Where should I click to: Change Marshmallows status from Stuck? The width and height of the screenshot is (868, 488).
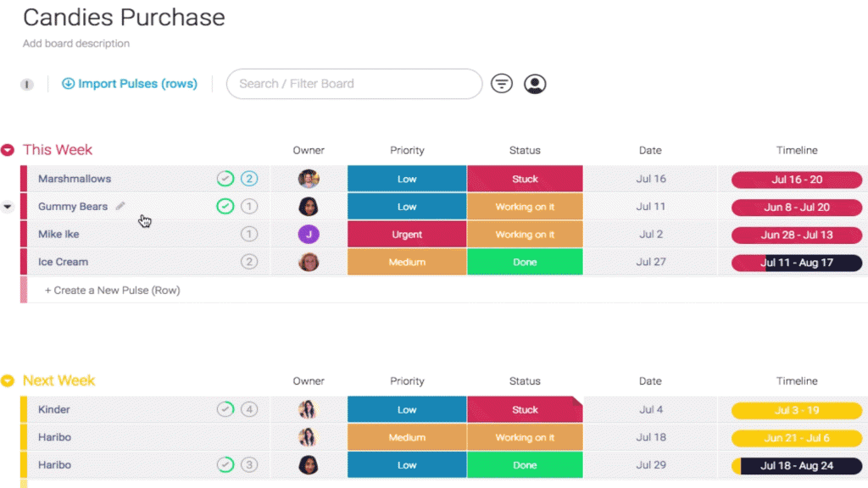tap(525, 179)
